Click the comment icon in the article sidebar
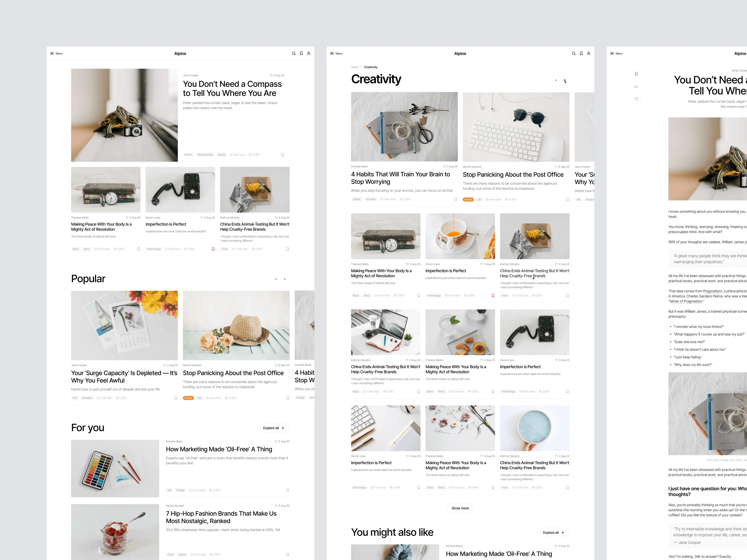This screenshot has height=560, width=747. pos(636,99)
